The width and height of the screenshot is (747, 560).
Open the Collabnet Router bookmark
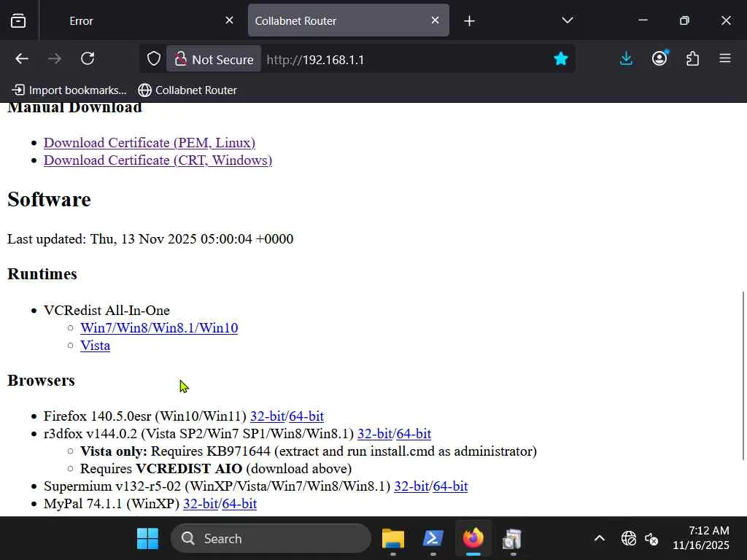[187, 90]
